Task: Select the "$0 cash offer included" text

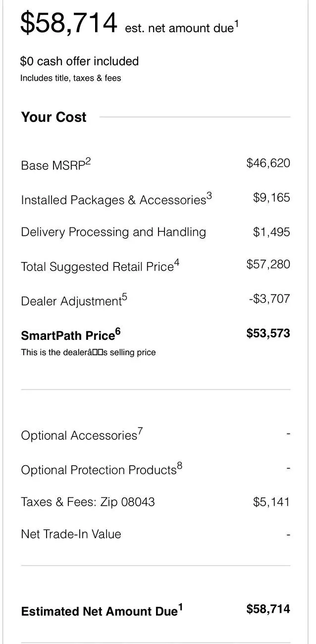Action: [x=79, y=61]
